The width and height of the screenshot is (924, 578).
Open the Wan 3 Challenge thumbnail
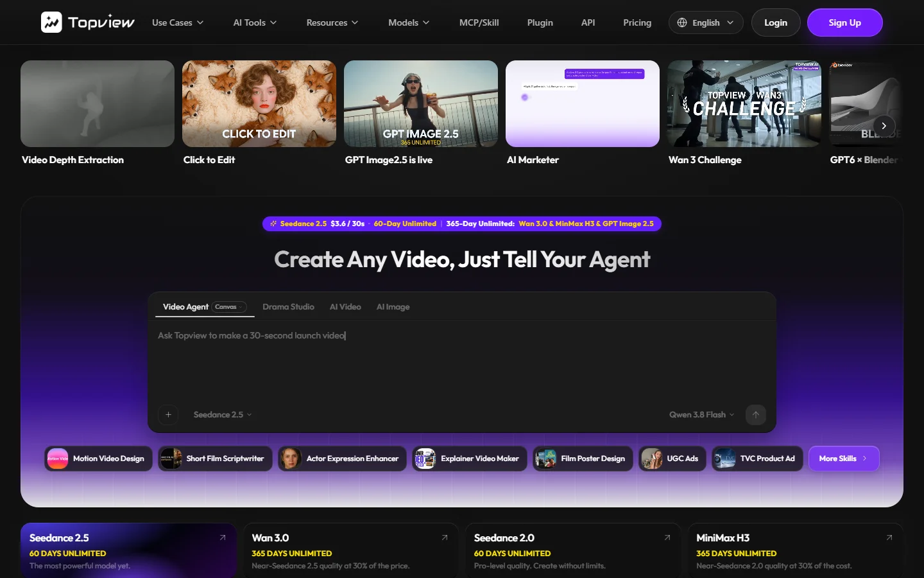(744, 104)
